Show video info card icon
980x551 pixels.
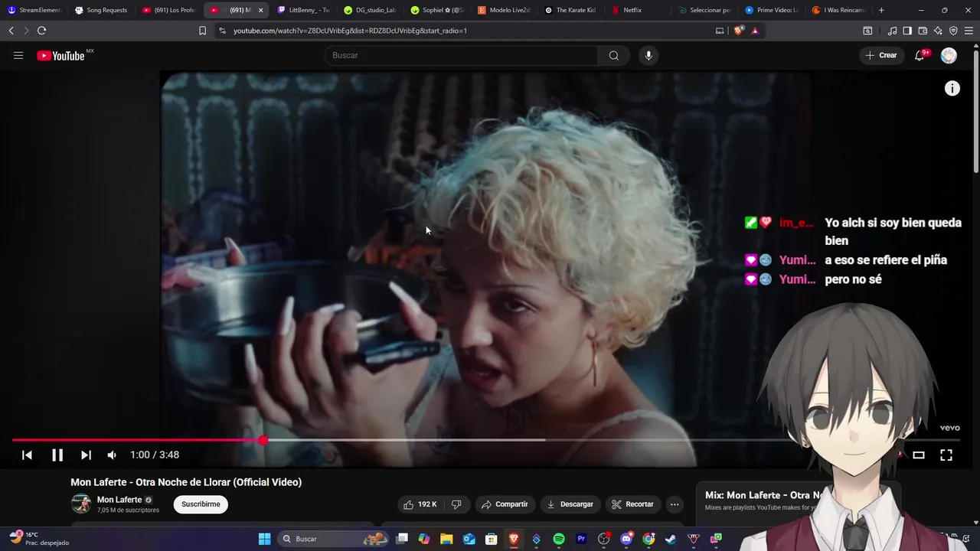pyautogui.click(x=952, y=89)
